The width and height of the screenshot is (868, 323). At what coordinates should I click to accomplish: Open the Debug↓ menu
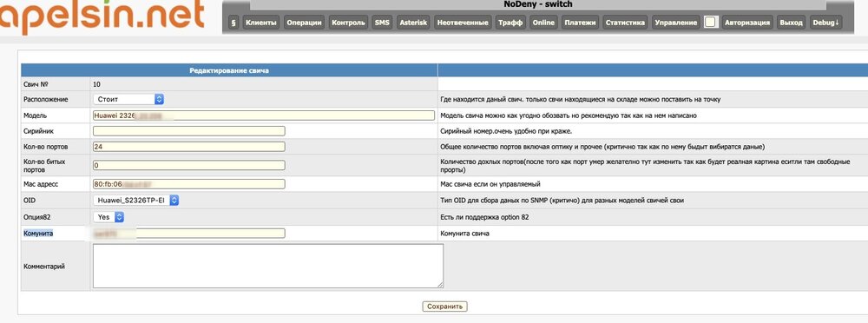pyautogui.click(x=825, y=23)
